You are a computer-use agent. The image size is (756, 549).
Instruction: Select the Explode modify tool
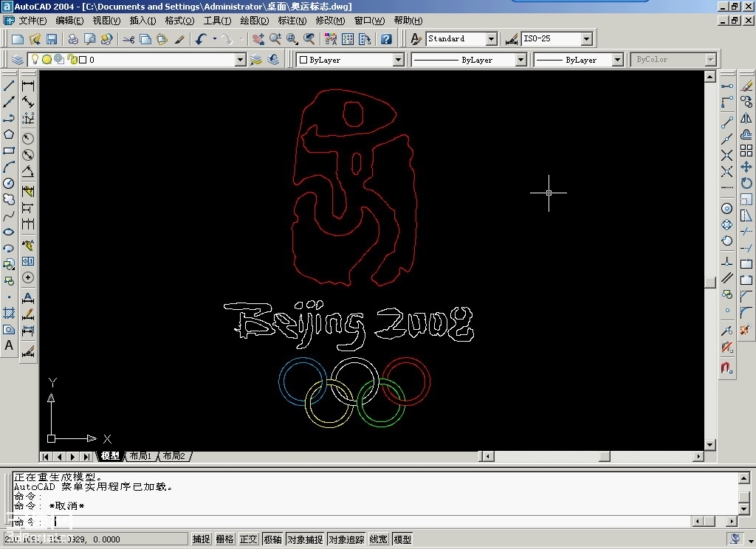[746, 329]
